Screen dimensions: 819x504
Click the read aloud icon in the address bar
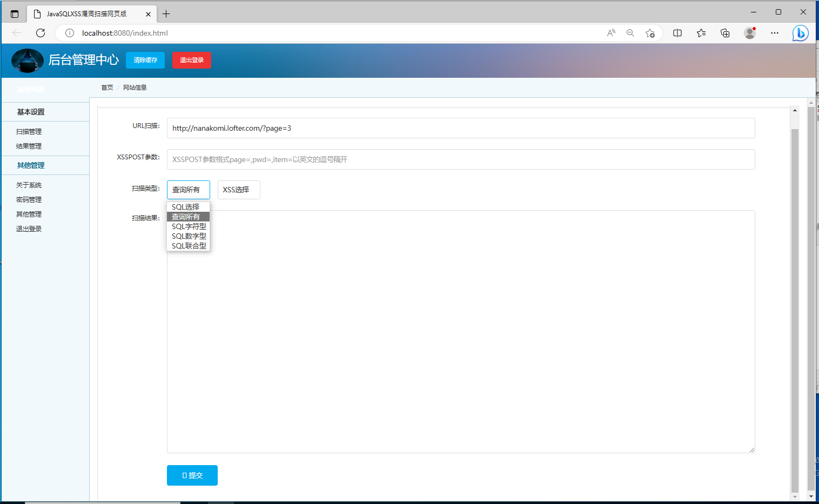[610, 33]
